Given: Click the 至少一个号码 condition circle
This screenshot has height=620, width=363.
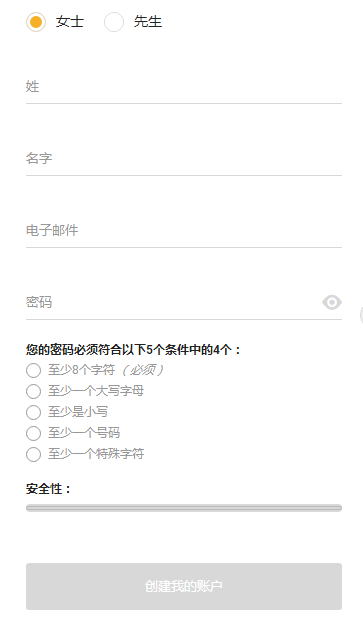Looking at the screenshot, I should pos(33,433).
